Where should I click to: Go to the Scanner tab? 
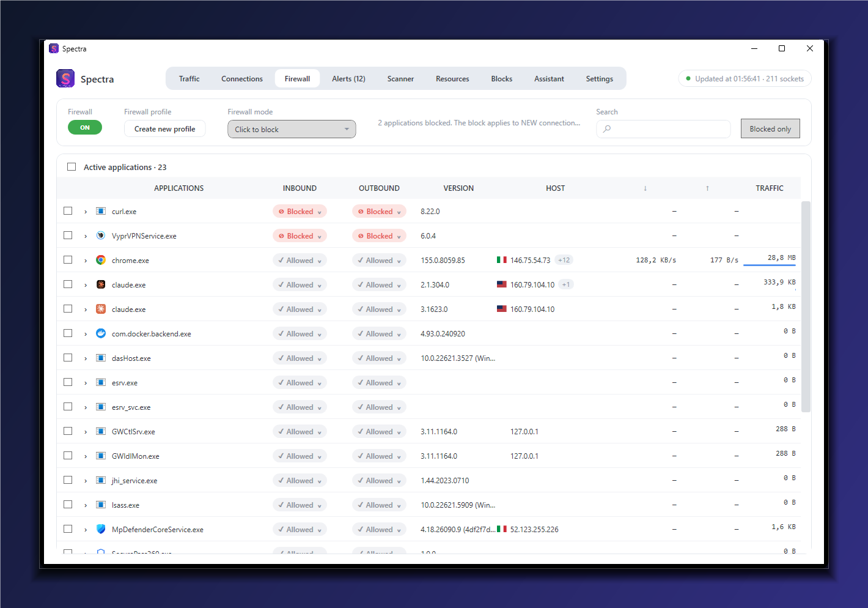coord(400,79)
